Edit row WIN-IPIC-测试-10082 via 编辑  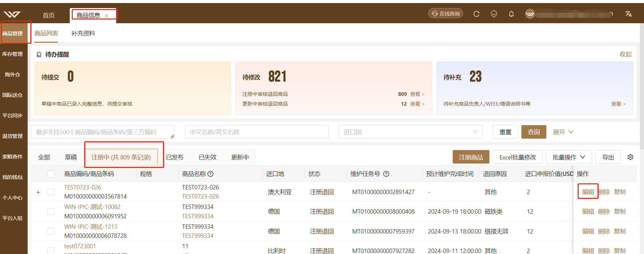[x=588, y=211]
